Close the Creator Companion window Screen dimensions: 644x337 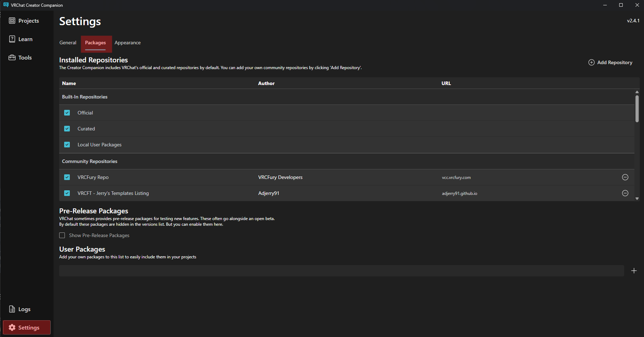point(637,5)
